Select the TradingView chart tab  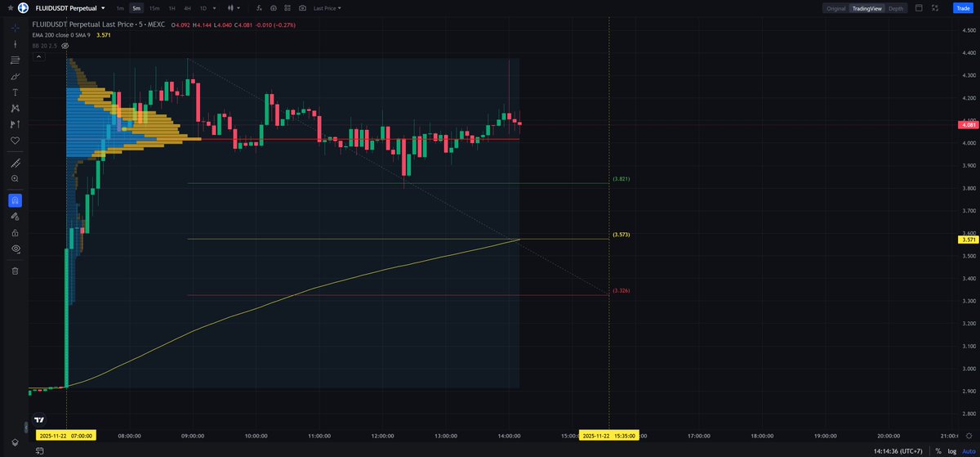point(867,8)
